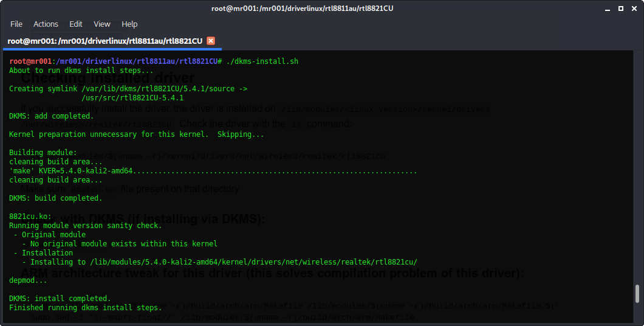Screen dimensions: 644x326
Task: Click the 'DKMS: build completed.' line
Action: point(55,198)
